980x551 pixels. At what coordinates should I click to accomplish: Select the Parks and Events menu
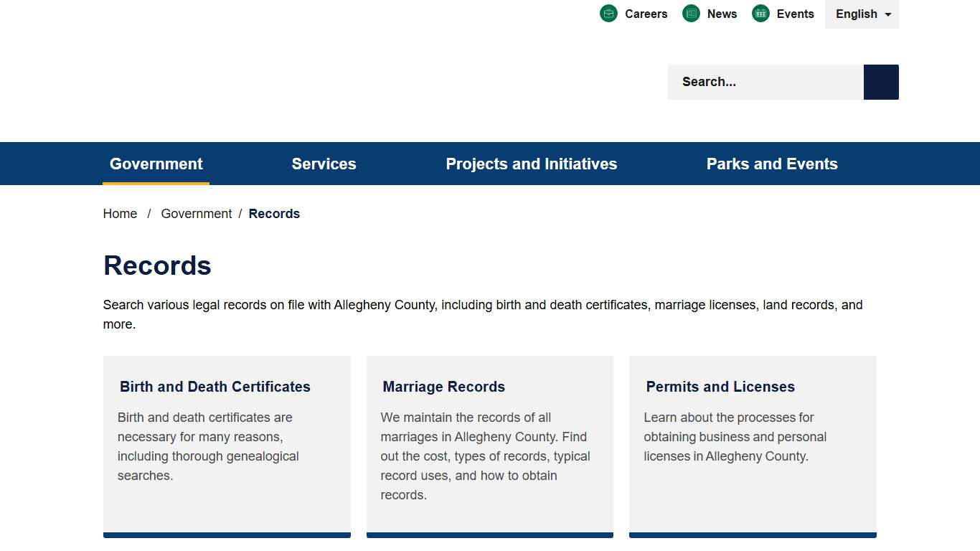[x=772, y=164]
